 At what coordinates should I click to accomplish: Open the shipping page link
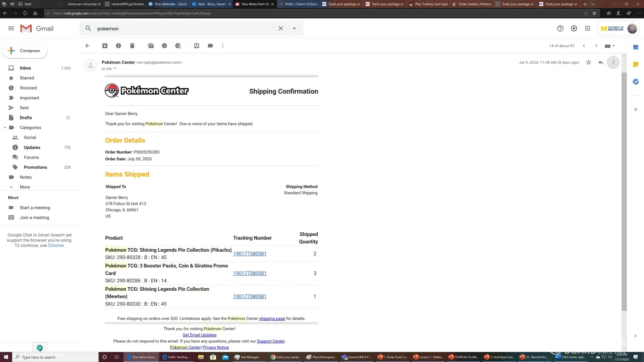point(272,319)
